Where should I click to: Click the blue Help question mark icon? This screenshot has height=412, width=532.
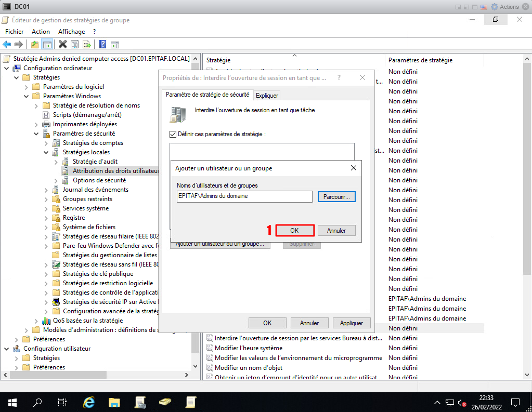pyautogui.click(x=102, y=45)
